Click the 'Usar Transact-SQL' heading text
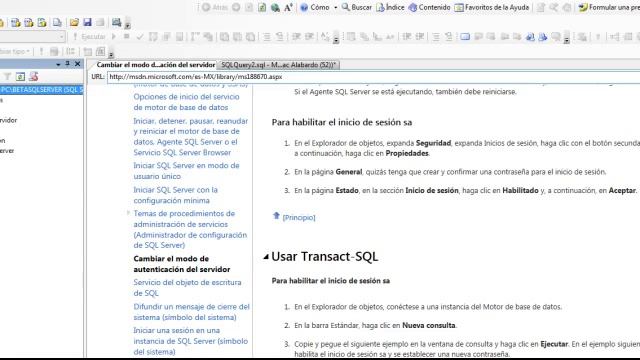The height and width of the screenshot is (360, 640). [x=324, y=257]
